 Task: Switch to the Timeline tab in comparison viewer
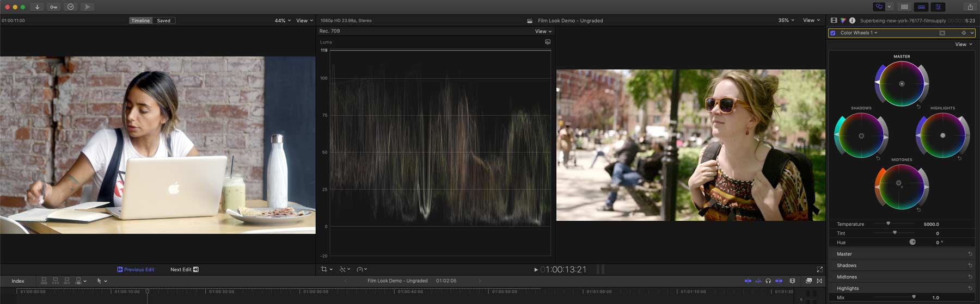coord(140,21)
